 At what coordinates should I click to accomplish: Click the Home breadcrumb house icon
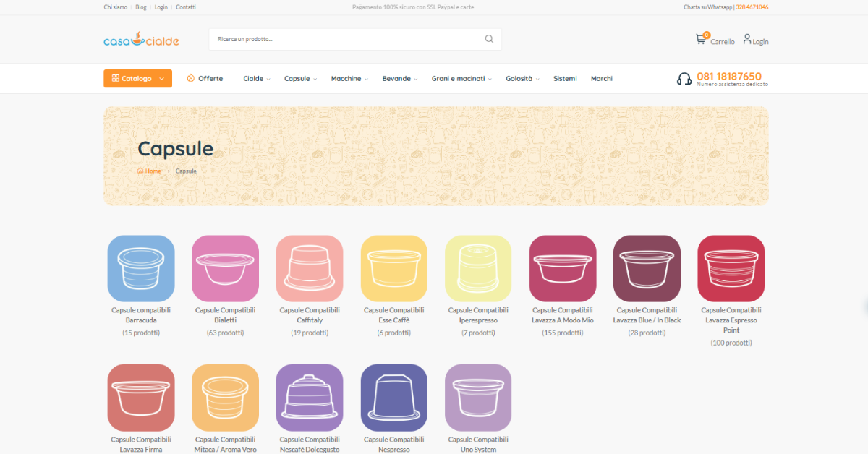(140, 171)
